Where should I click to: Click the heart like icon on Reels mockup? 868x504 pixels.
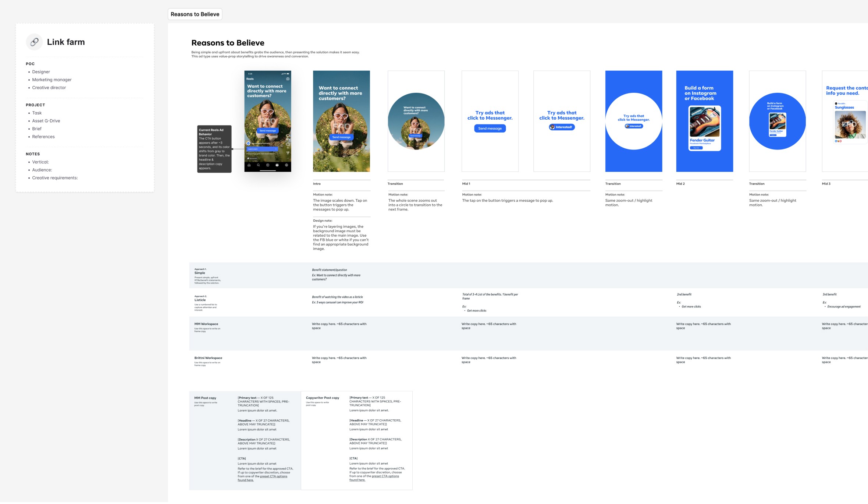point(288,135)
